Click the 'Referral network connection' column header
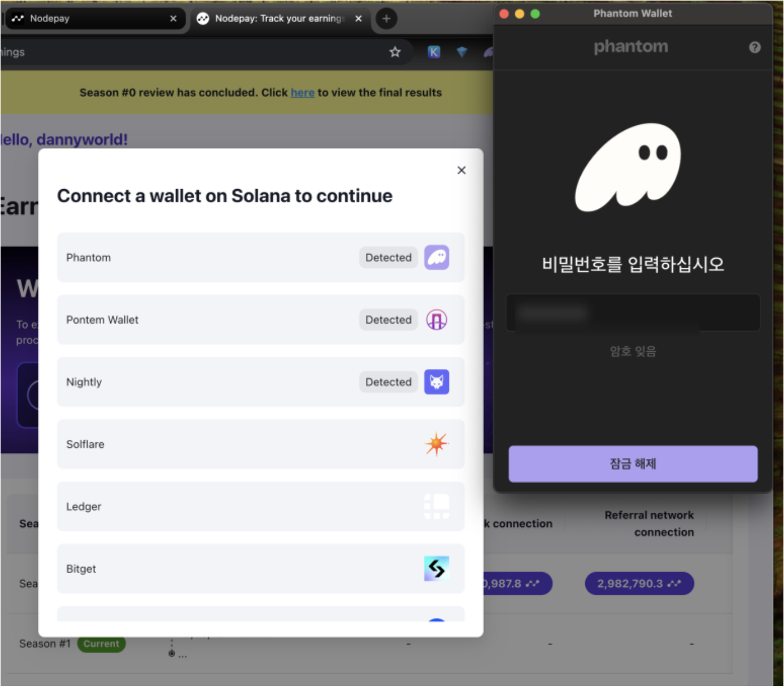 [649, 524]
